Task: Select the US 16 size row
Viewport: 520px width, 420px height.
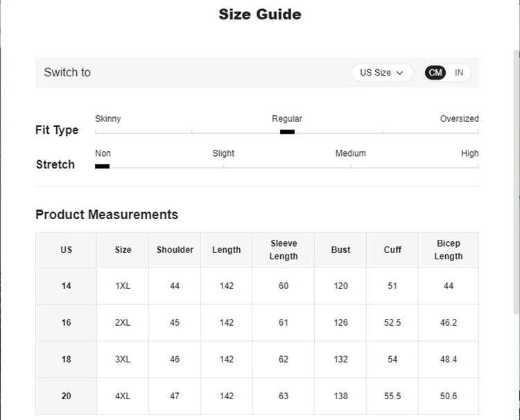Action: 67,323
